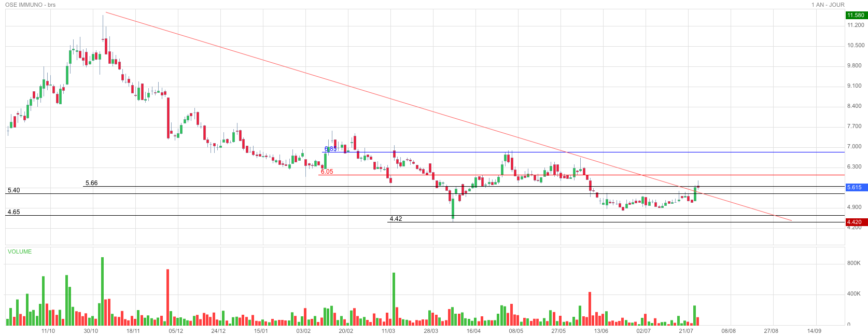Select the 13/06 date label
Viewport: 868px width, 336px height.
pyautogui.click(x=601, y=331)
